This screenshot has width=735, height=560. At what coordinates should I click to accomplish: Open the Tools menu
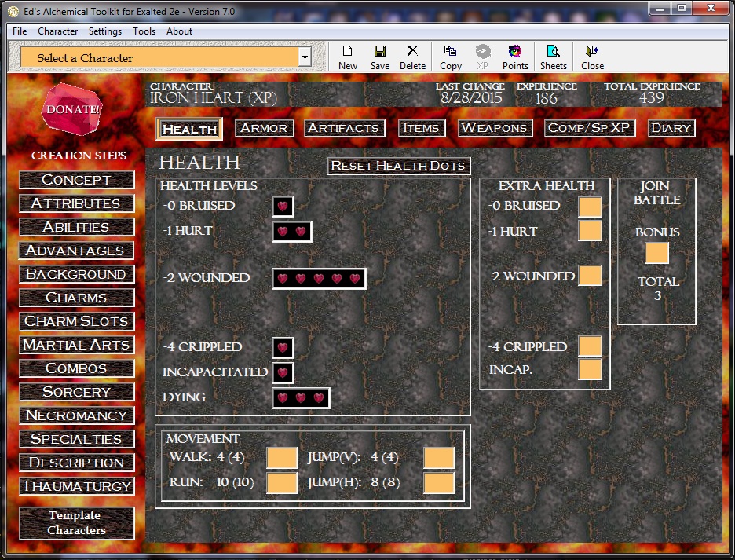coord(144,31)
